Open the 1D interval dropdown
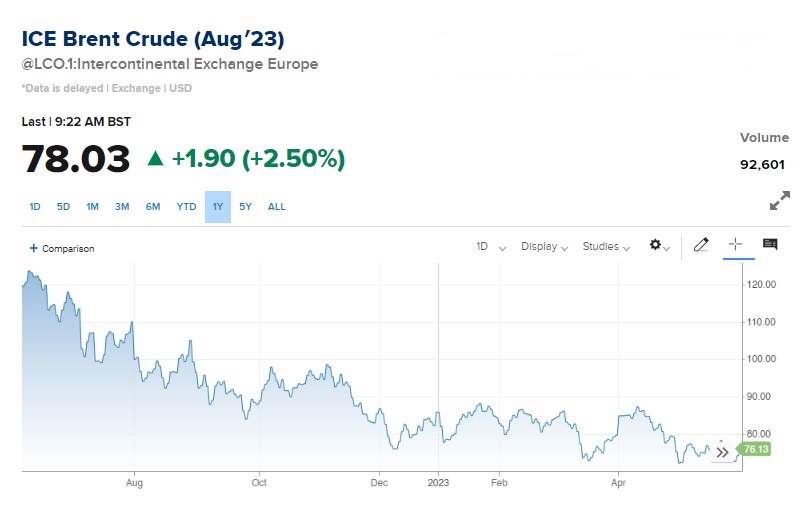 (x=490, y=246)
